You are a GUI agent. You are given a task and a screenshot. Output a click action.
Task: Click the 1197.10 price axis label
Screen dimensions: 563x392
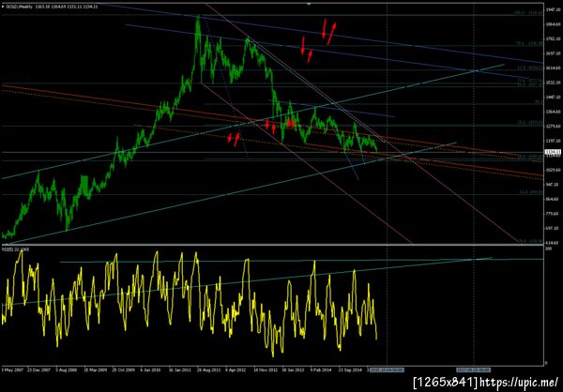(x=553, y=141)
